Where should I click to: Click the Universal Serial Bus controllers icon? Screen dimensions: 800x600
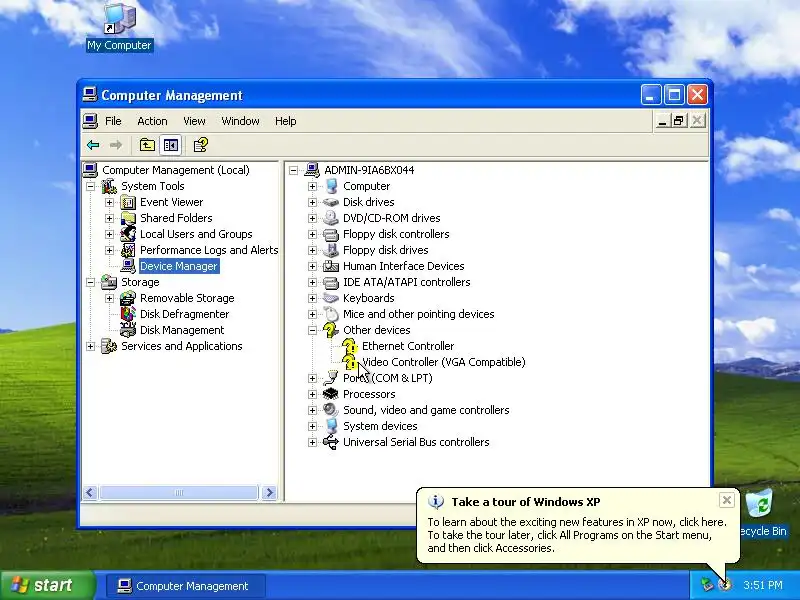[331, 442]
